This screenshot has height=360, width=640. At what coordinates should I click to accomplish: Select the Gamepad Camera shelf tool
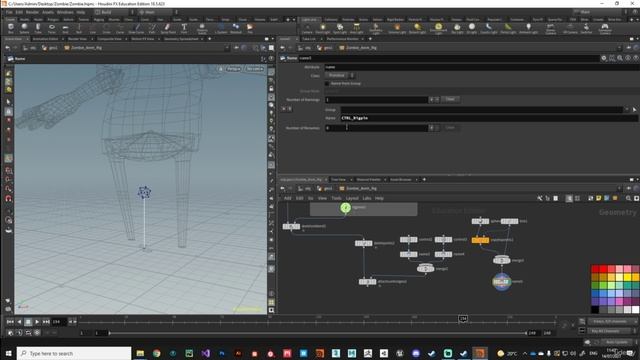(605, 28)
